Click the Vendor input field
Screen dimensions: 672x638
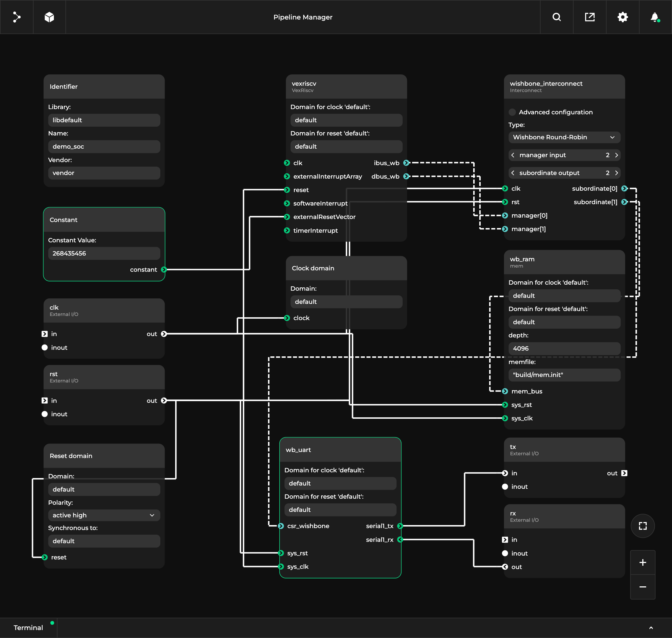click(x=104, y=173)
